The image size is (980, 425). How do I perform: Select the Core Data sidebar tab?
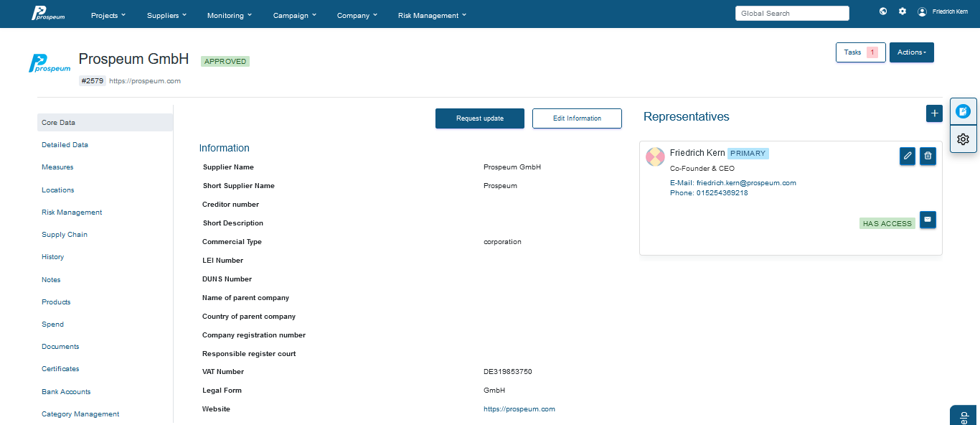(x=105, y=123)
